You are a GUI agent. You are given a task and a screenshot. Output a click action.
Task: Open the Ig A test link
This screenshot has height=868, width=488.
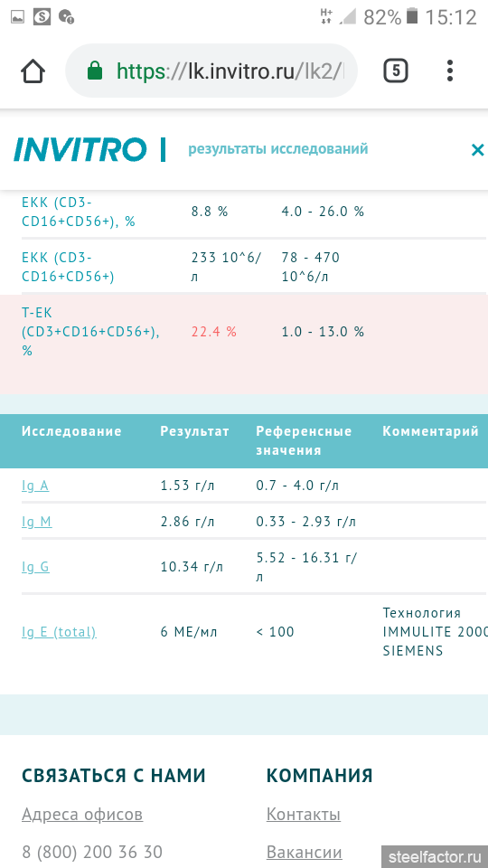(x=35, y=486)
